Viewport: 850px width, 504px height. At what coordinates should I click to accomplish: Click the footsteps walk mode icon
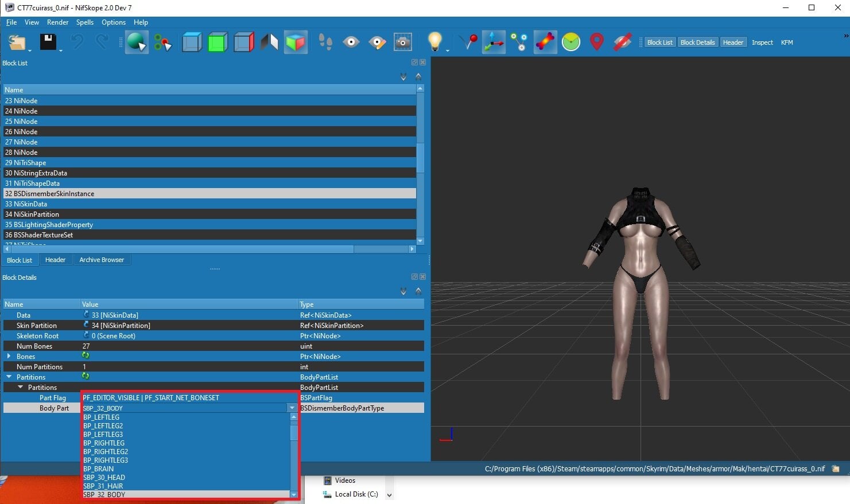pyautogui.click(x=325, y=42)
